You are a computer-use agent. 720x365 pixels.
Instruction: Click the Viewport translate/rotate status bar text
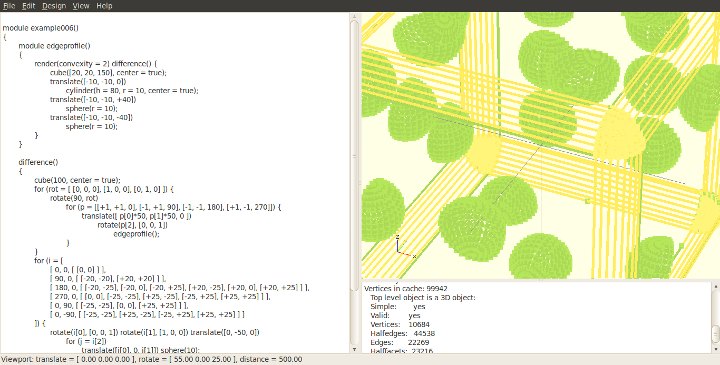151,359
